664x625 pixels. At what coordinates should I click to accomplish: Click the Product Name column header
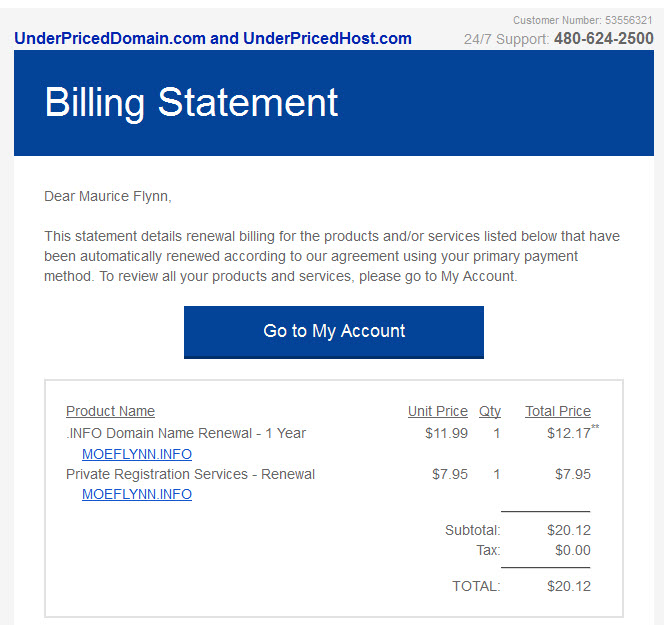coord(110,411)
